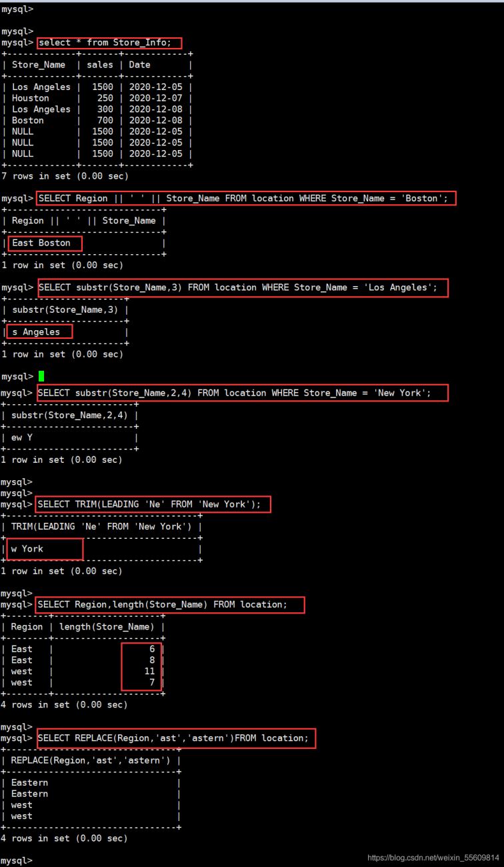Click the Region header beside length(Store_Name)
504x867 pixels.
click(x=27, y=627)
